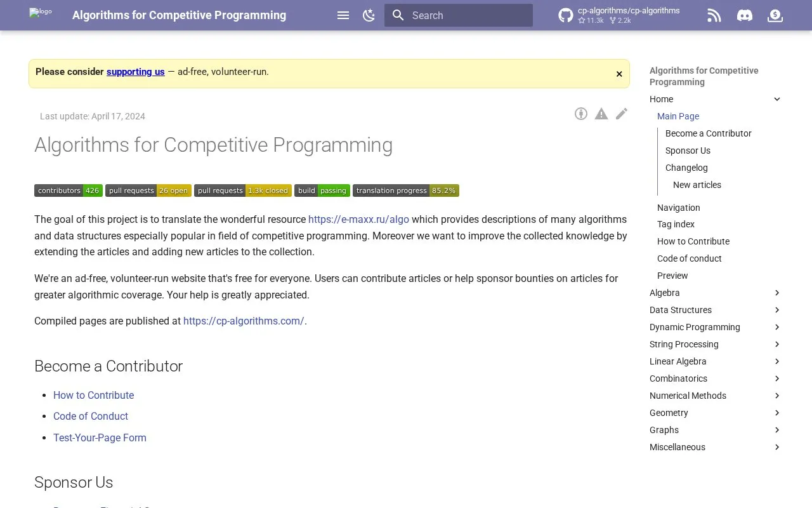Expand the Dynamic Programming section chevron
Screen dimensions: 812x508
point(777,327)
